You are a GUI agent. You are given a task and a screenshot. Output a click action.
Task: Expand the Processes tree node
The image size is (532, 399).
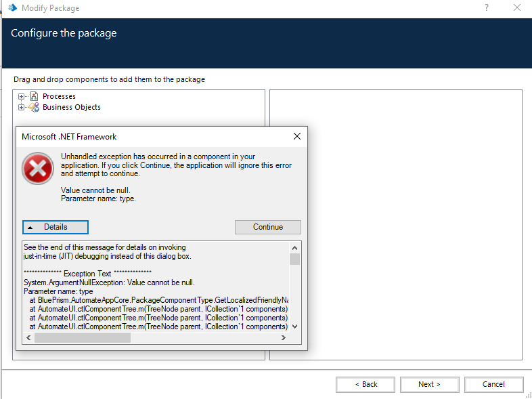pyautogui.click(x=22, y=97)
